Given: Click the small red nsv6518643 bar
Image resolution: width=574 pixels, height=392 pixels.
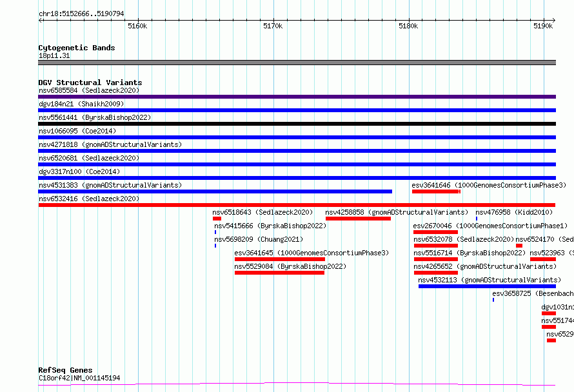Looking at the screenshot, I should click(217, 219).
